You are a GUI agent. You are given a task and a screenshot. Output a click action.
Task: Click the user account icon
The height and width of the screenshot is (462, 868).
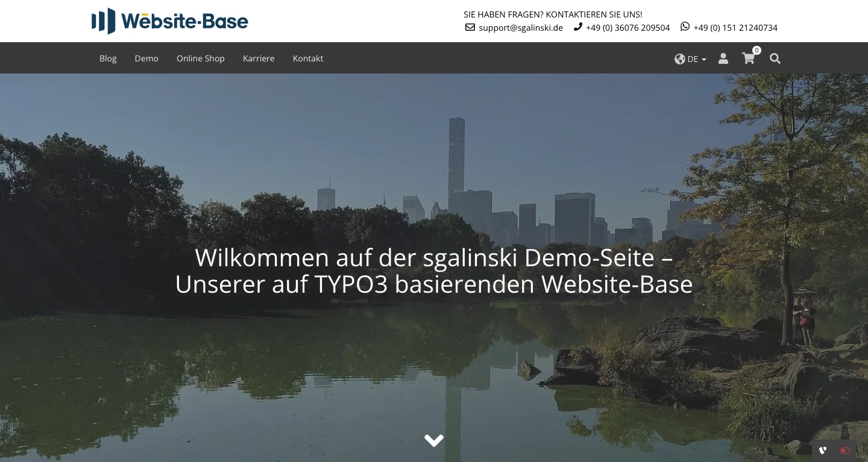pyautogui.click(x=723, y=58)
